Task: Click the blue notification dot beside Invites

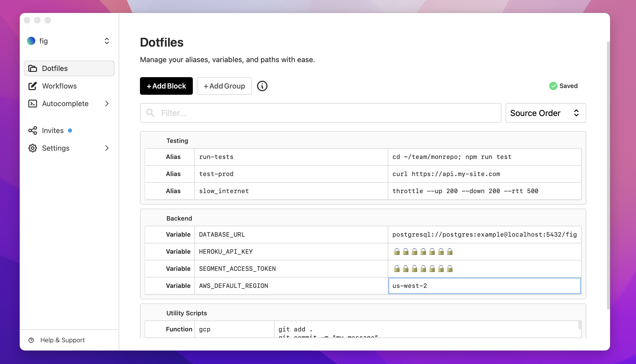Action: click(70, 130)
